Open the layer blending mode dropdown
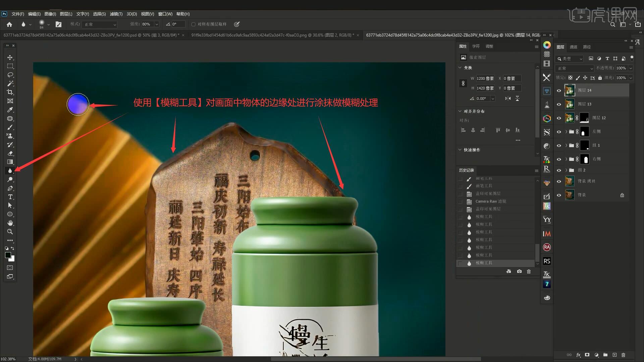This screenshot has height=362, width=644. [x=575, y=68]
